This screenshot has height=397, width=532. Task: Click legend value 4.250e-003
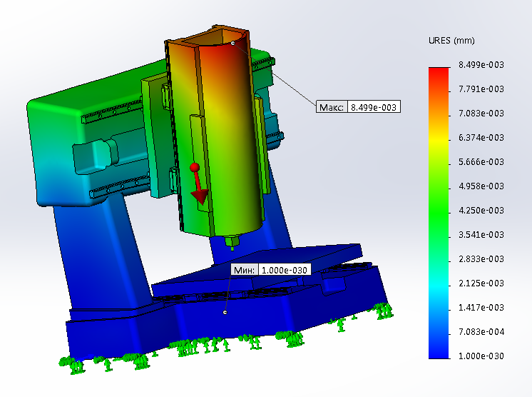(x=481, y=211)
